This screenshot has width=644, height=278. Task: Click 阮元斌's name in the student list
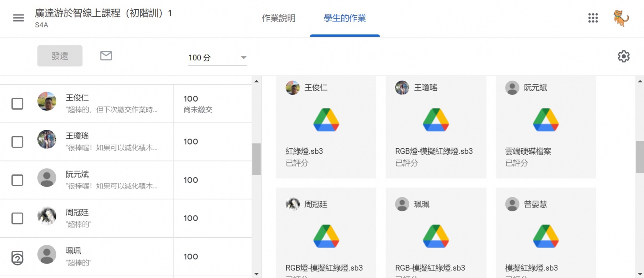tap(77, 174)
